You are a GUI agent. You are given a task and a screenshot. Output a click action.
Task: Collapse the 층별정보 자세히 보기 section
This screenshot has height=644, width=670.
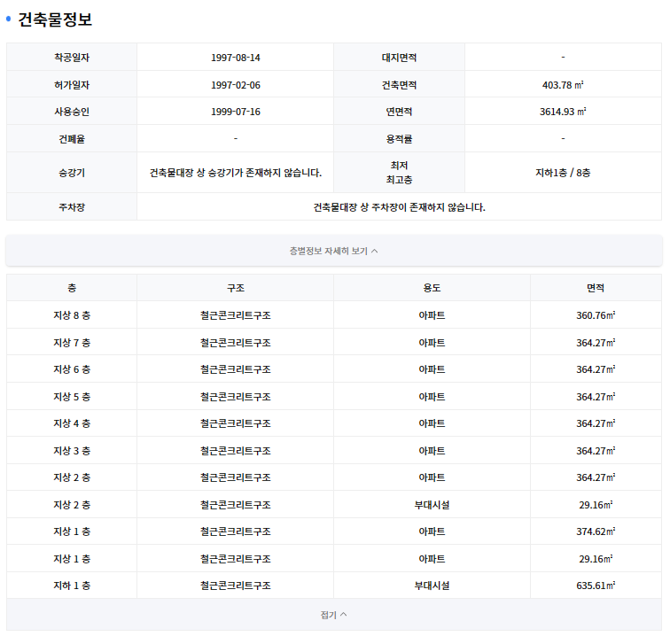pos(334,251)
